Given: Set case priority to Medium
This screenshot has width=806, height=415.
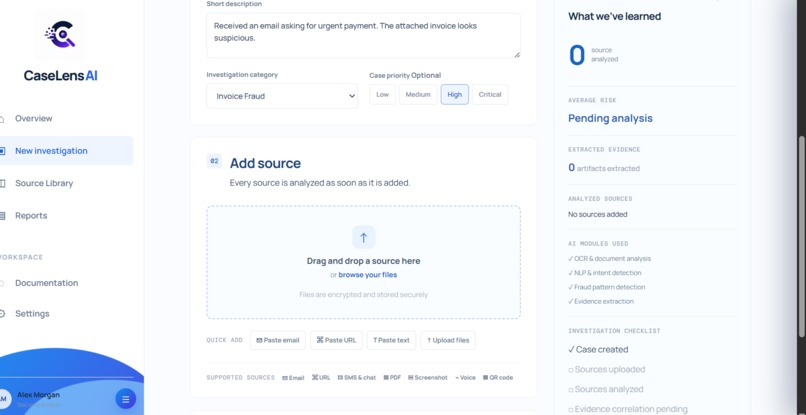Looking at the screenshot, I should click(418, 95).
